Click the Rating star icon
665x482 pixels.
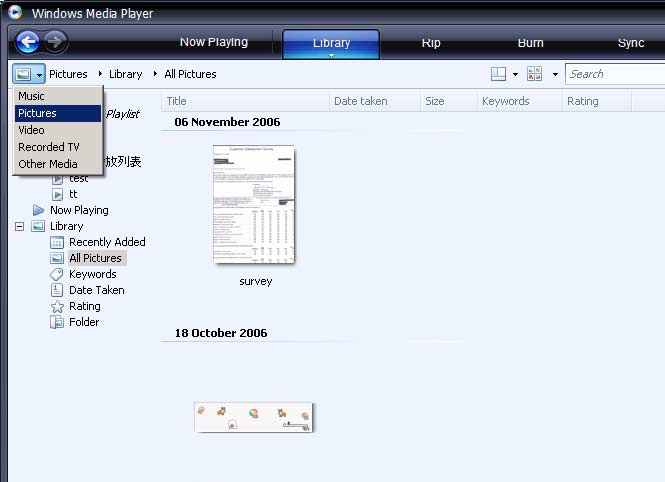coord(57,306)
